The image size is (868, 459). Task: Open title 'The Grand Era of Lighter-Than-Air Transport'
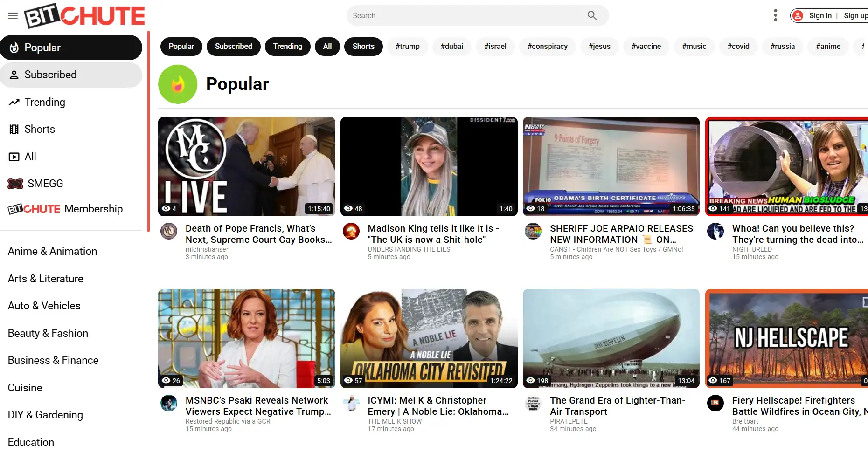point(618,406)
